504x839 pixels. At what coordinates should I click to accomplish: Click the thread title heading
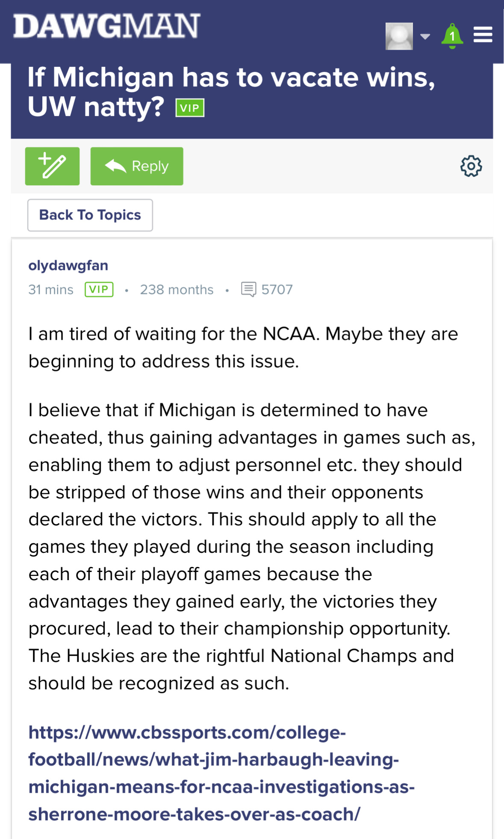pos(231,92)
